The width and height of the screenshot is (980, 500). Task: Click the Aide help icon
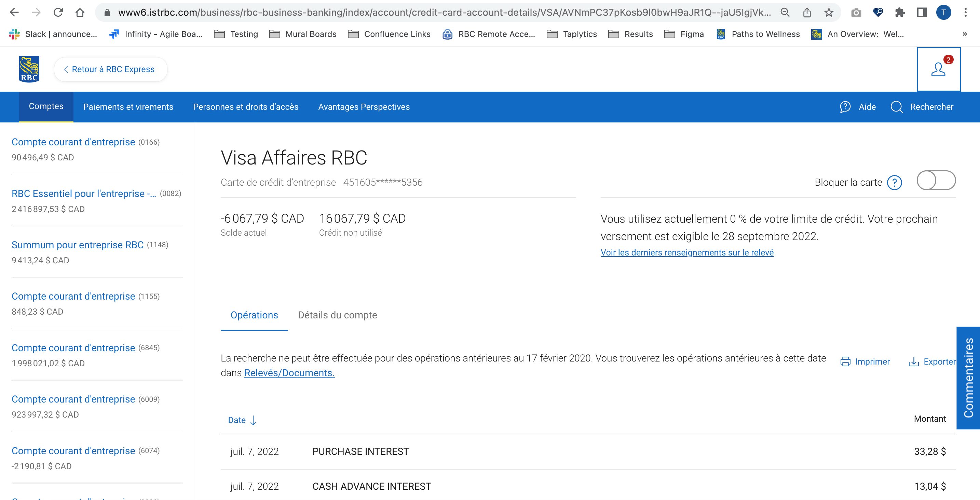[845, 107]
